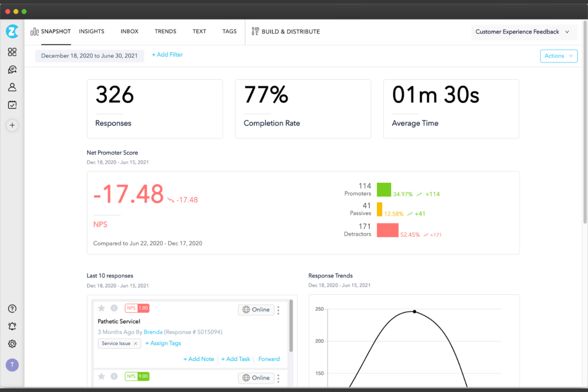Click Forward on the first response
This screenshot has width=588, height=392.
click(x=269, y=359)
